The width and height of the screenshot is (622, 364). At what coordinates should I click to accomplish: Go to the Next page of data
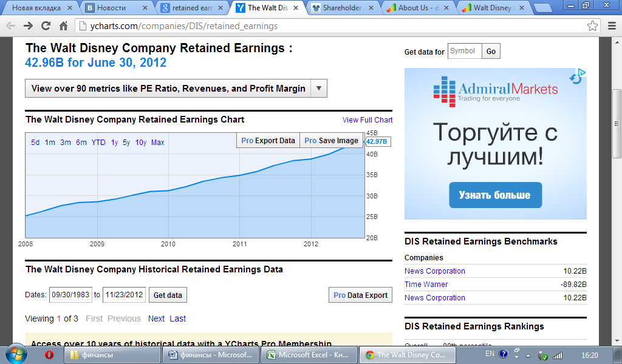(156, 318)
